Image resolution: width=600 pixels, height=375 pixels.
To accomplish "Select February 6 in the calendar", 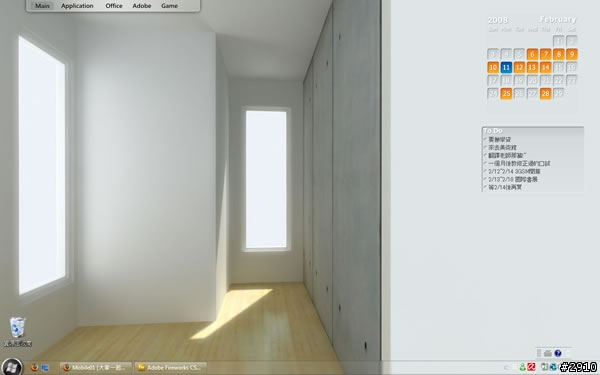I will coord(532,54).
